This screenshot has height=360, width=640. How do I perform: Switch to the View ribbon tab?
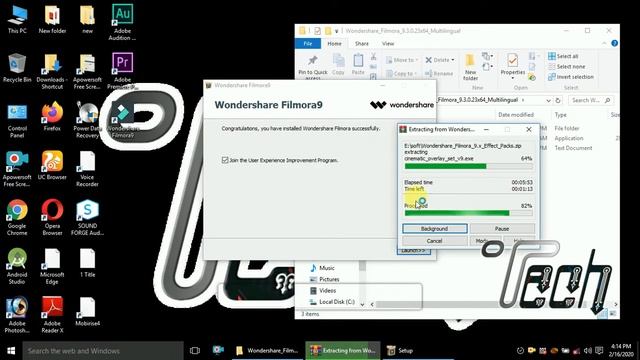[x=388, y=43]
